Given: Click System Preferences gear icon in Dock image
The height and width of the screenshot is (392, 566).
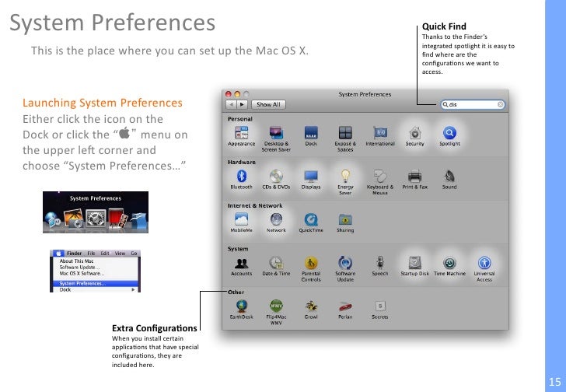Looking at the screenshot, I should pyautogui.click(x=96, y=218).
